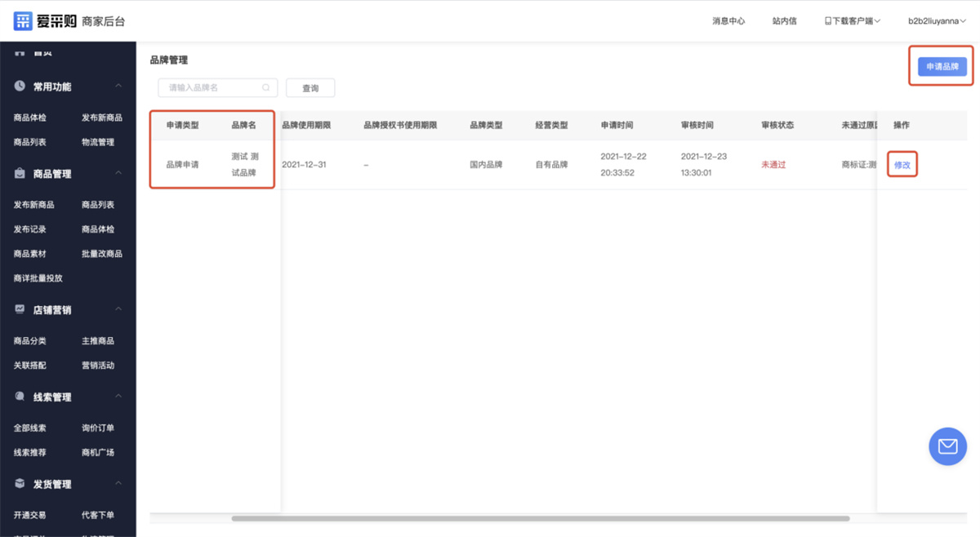Open 全部线索 in the sidebar
This screenshot has height=537, width=980.
30,428
